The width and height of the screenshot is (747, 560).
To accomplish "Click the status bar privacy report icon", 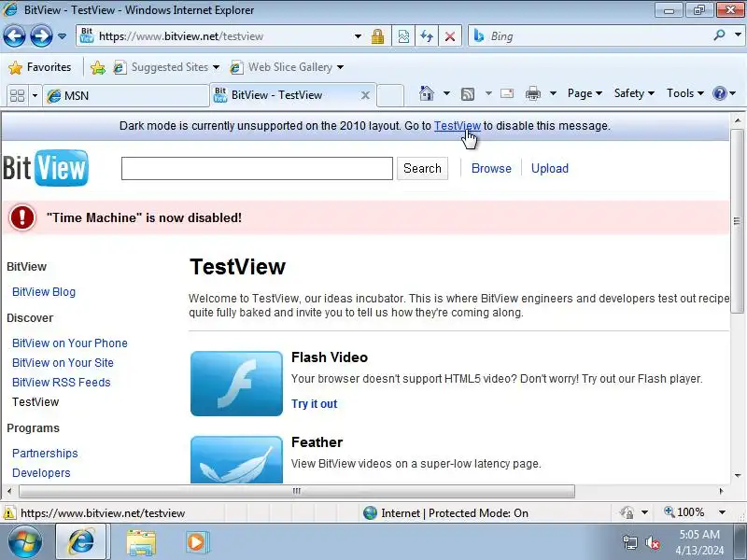I will click(x=627, y=512).
